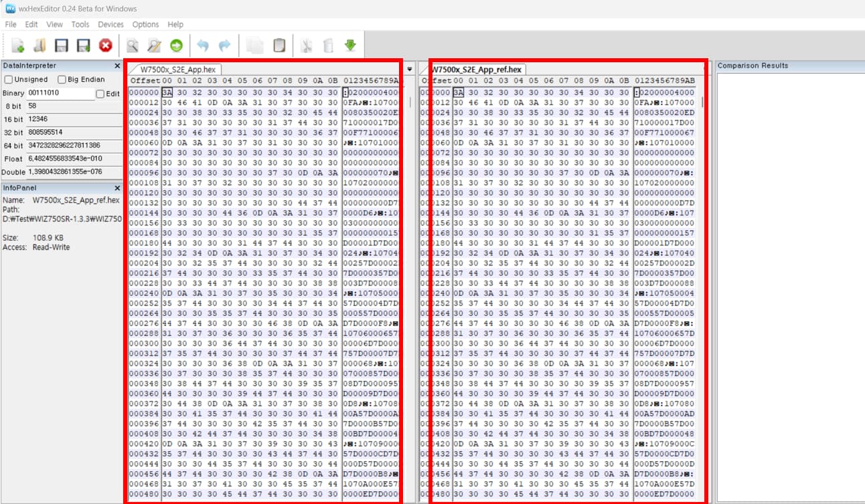The height and width of the screenshot is (504, 865).
Task: Open the Devices menu
Action: (110, 24)
